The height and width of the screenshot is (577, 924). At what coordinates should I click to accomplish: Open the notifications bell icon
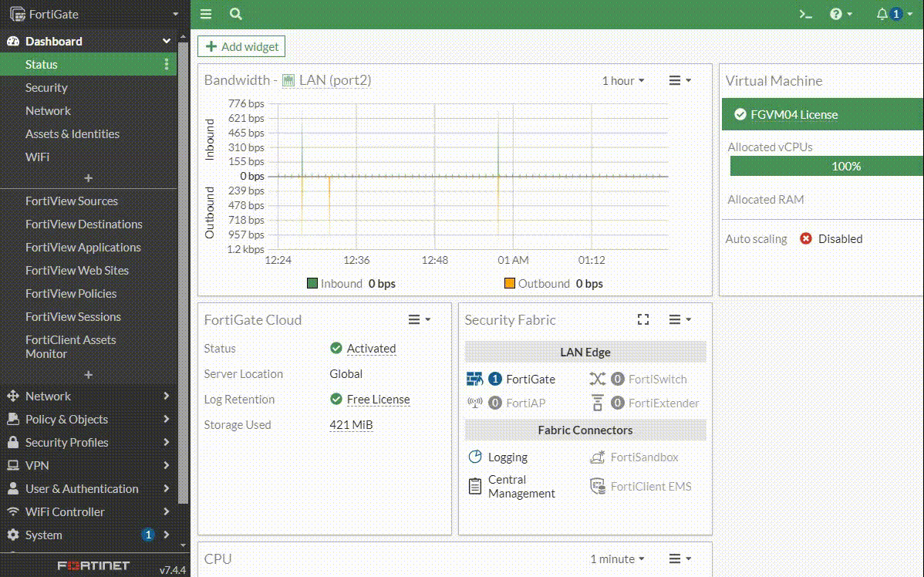coord(882,14)
